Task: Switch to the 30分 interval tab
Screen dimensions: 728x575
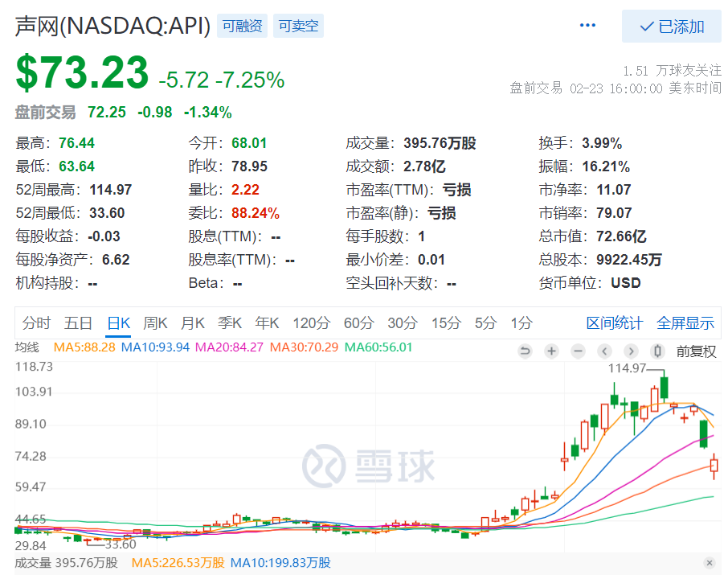Action: pos(403,322)
